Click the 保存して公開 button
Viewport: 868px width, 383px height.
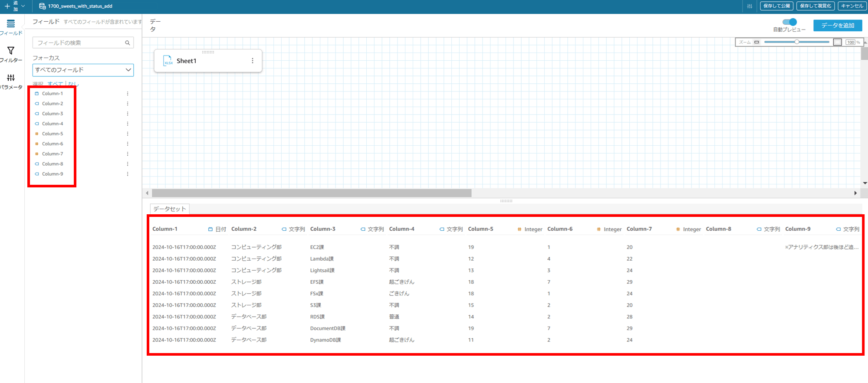pos(776,6)
